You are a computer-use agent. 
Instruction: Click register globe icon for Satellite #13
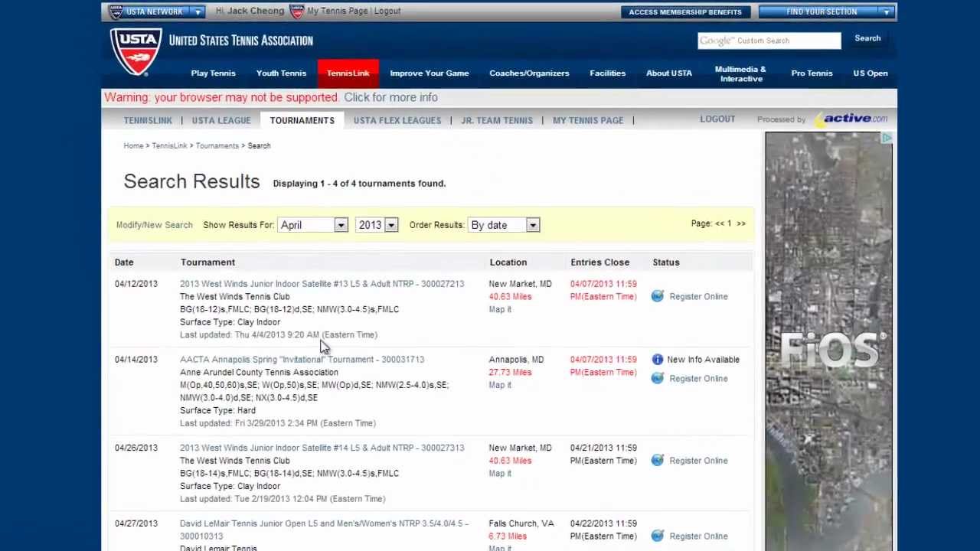658,296
